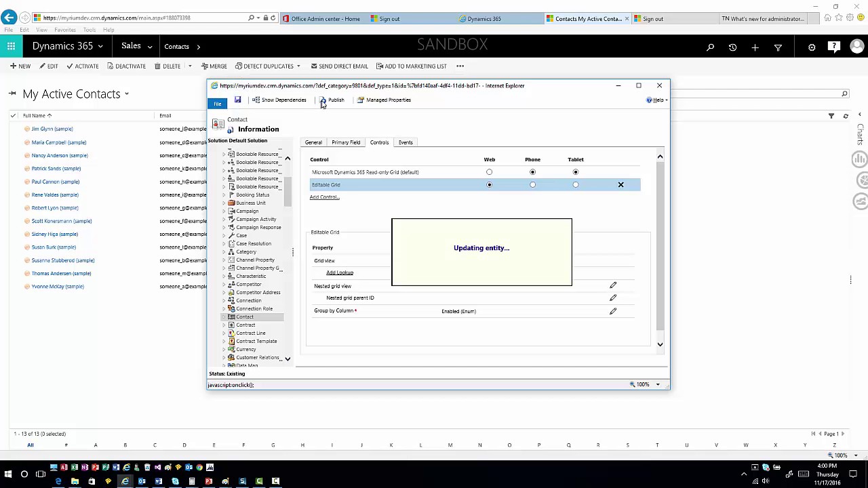Open Task View on the taskbar
Image resolution: width=868 pixels, height=488 pixels.
(41, 474)
